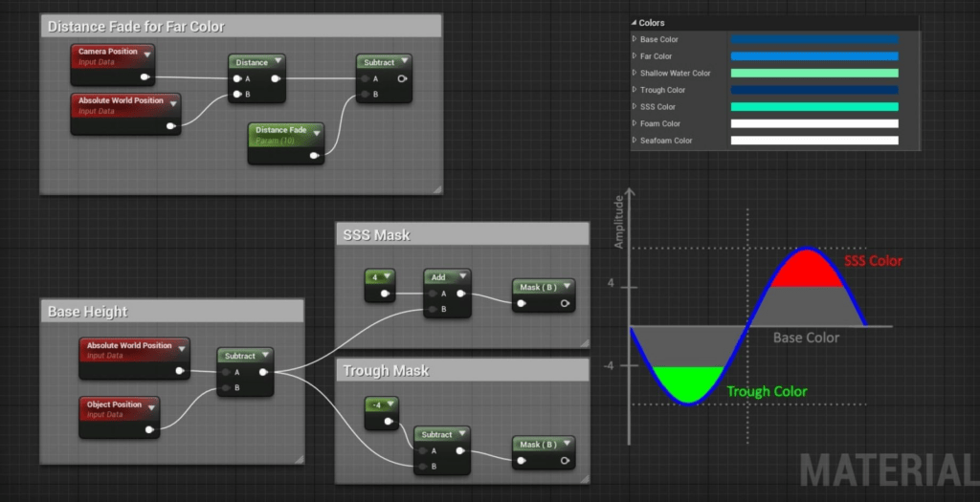980x502 pixels.
Task: Click B input pin of Subtract in Trough Mask box
Action: (x=422, y=467)
